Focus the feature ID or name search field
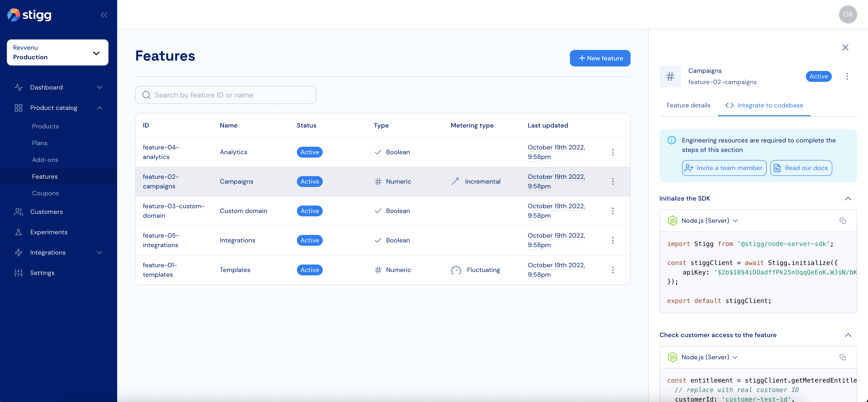Screen dimensions: 868x402 [x=226, y=95]
